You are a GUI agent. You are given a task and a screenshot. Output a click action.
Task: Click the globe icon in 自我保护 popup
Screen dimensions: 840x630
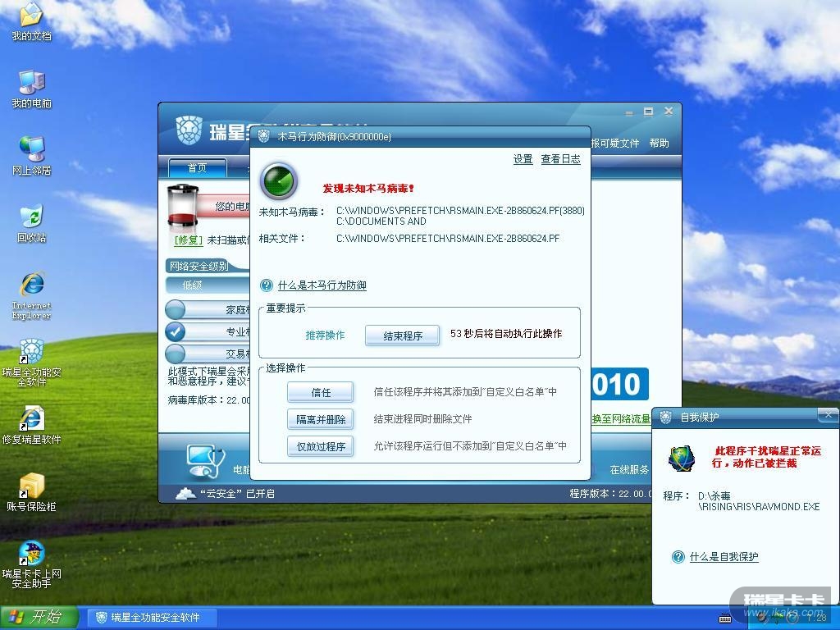tap(682, 459)
